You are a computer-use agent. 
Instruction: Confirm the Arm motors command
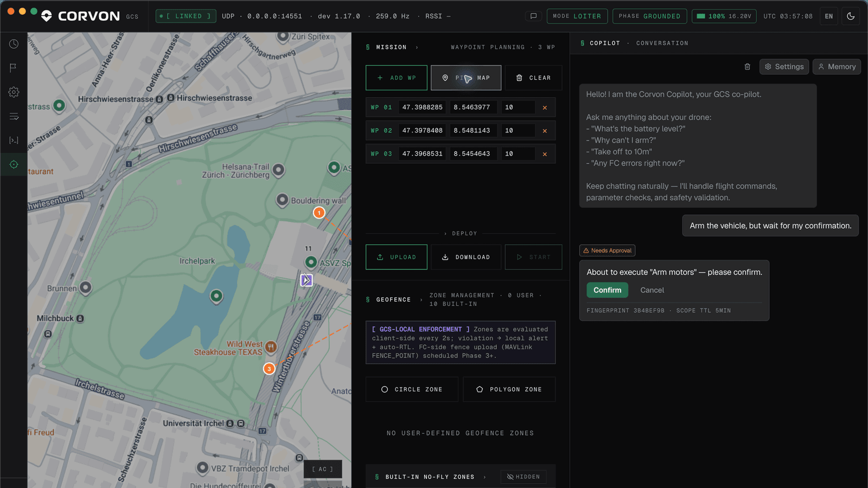point(607,290)
